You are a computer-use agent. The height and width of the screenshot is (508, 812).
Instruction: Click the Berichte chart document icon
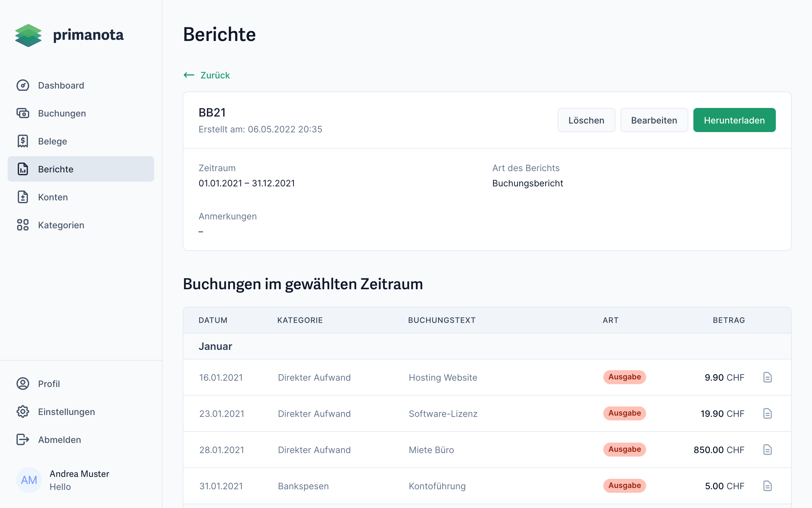tap(23, 169)
